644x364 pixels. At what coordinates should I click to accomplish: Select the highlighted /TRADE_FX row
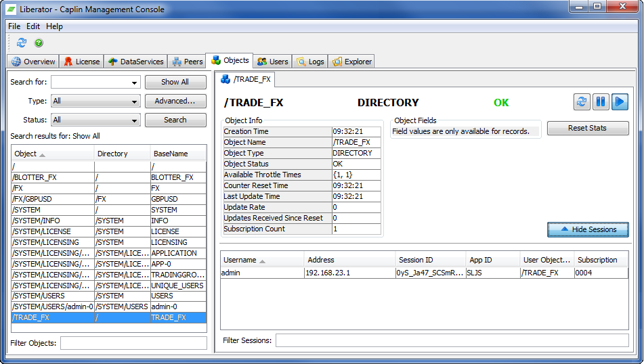click(x=109, y=317)
